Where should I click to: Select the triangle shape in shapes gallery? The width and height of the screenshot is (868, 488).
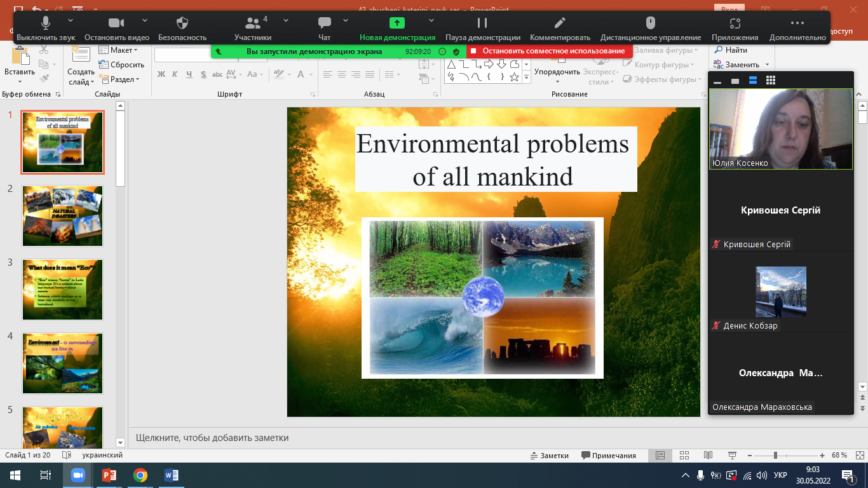coord(451,64)
